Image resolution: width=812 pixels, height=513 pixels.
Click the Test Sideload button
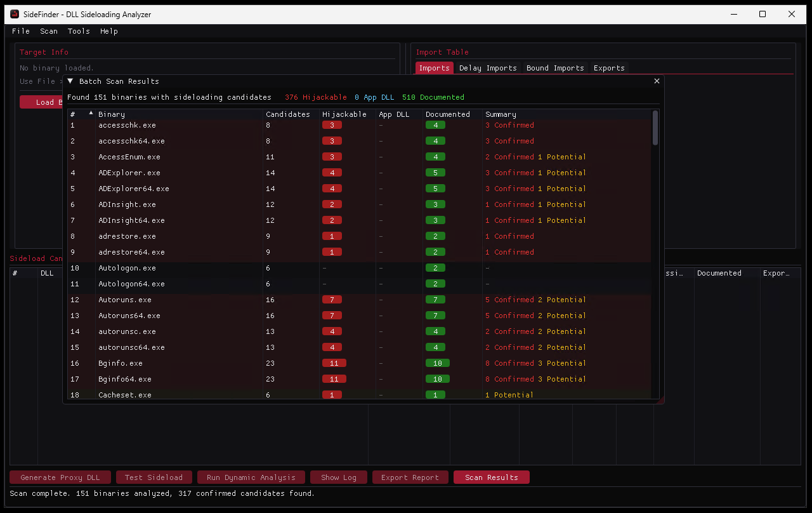pos(154,477)
